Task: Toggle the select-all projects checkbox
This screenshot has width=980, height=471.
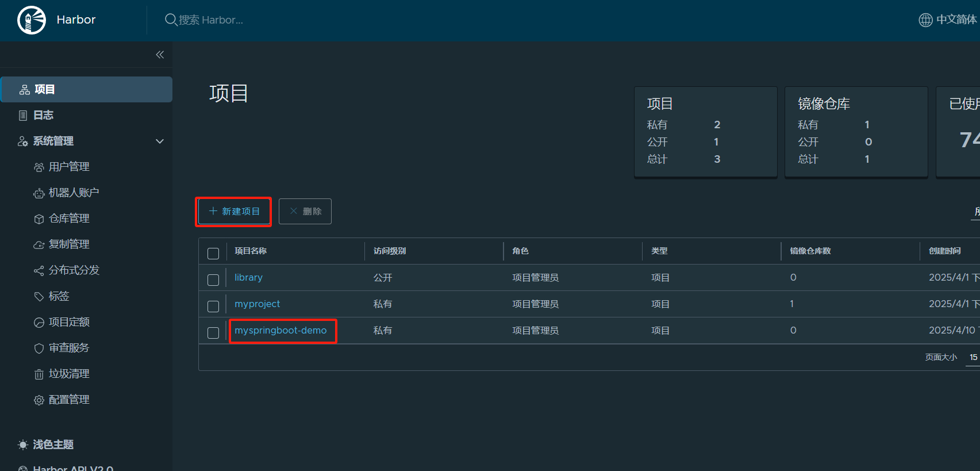Action: (213, 254)
